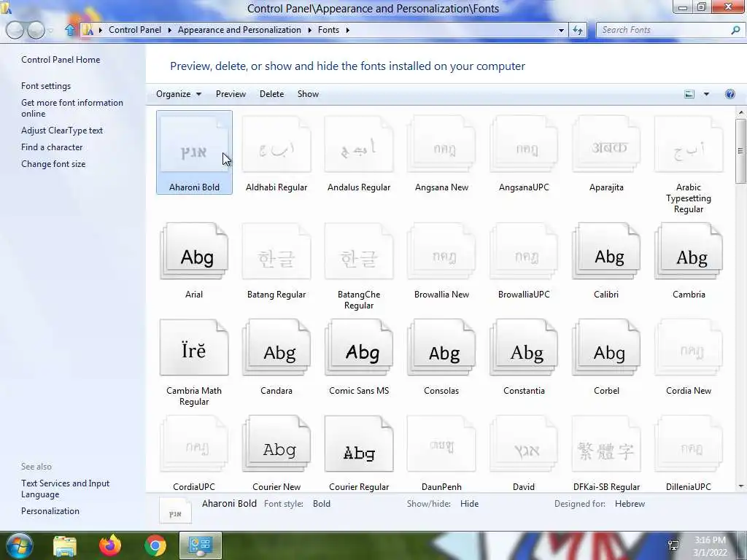The width and height of the screenshot is (747, 560).
Task: Select the BrowalliaUPC font icon
Action: pos(524,252)
